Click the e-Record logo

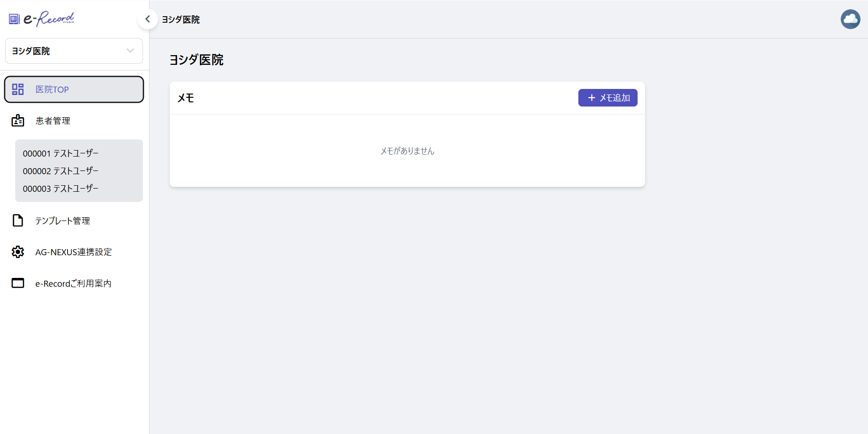point(42,19)
